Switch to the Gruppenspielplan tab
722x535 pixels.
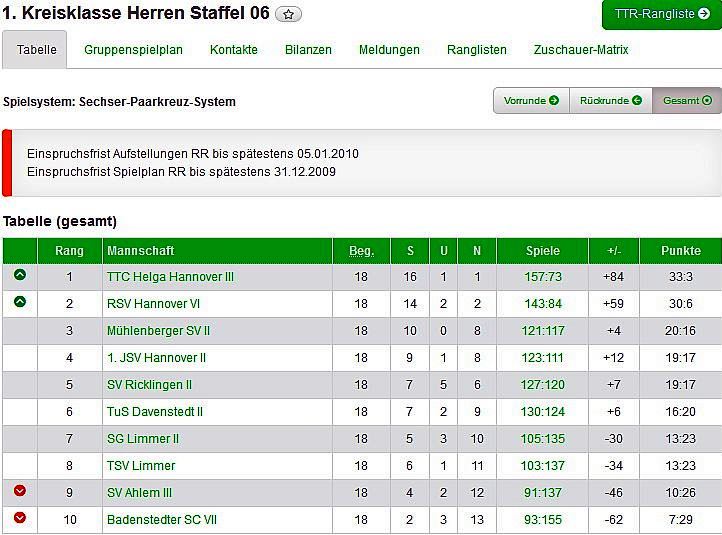point(133,50)
